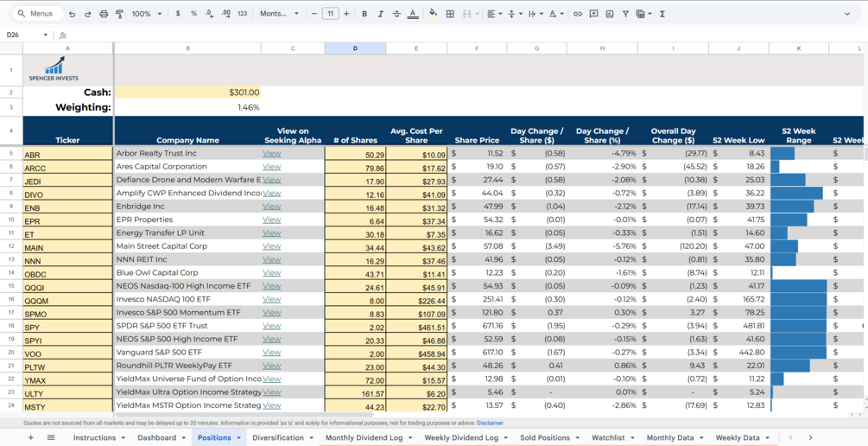Print the spreadsheet via printer icon
This screenshot has height=446, width=868.
(x=104, y=14)
